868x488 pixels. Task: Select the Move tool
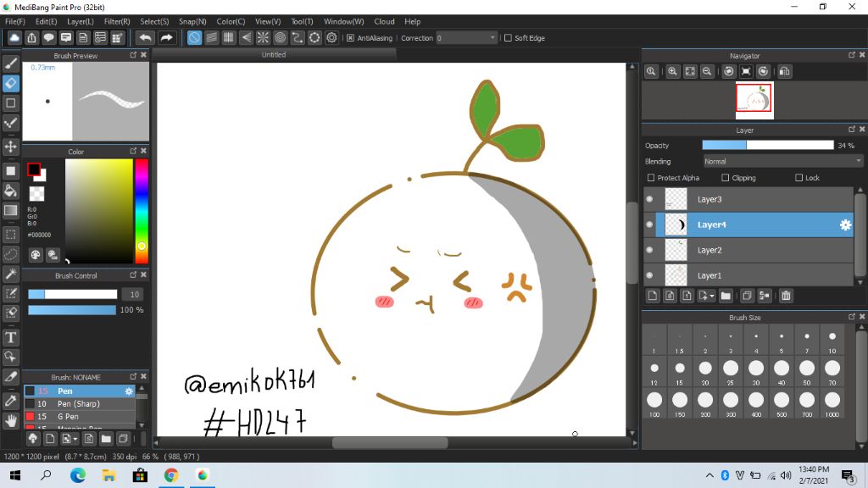[11, 147]
